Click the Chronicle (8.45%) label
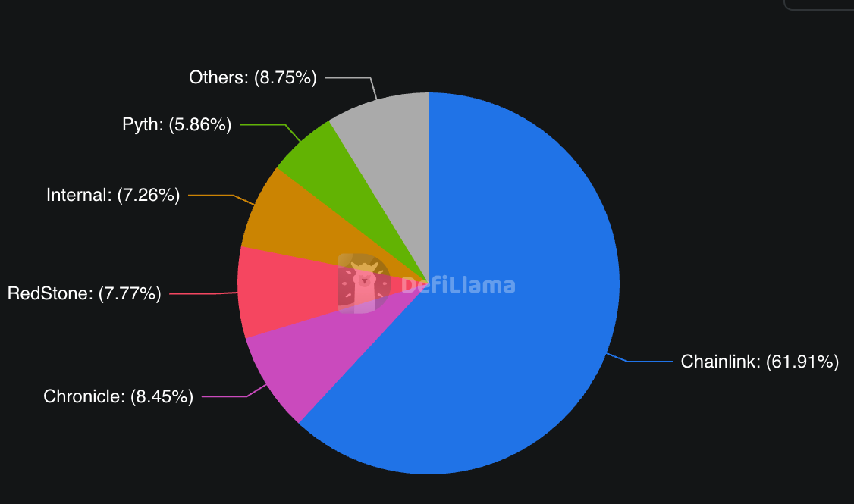 tap(118, 396)
